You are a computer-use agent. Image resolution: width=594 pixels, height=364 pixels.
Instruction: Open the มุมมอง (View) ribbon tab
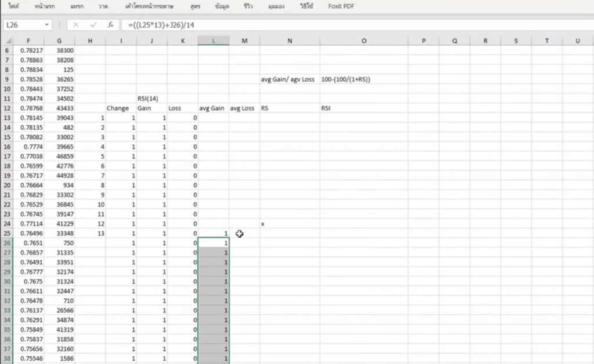277,6
